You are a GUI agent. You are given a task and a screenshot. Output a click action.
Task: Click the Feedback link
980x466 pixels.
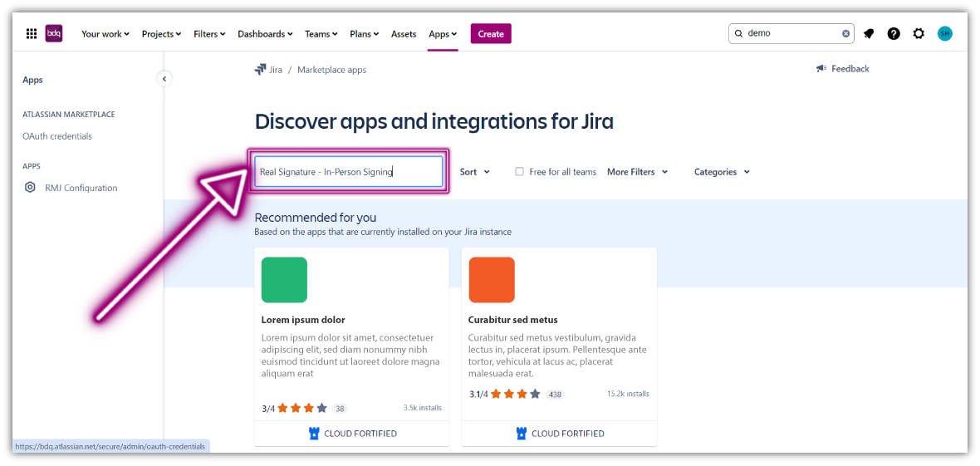tap(850, 69)
